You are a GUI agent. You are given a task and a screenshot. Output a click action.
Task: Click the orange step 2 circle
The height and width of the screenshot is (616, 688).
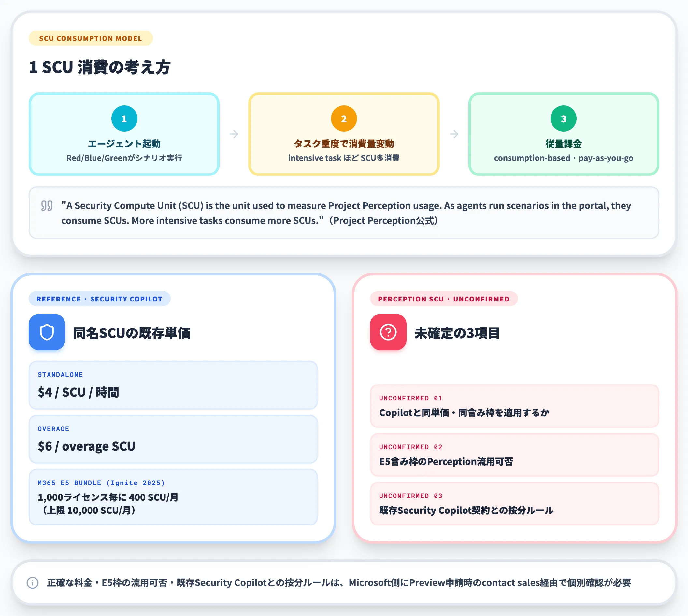(x=344, y=119)
